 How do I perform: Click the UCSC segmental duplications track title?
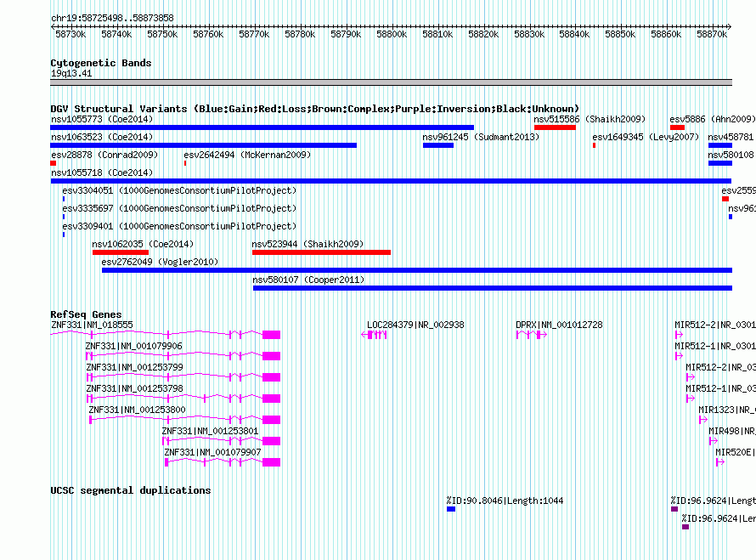coord(131,490)
